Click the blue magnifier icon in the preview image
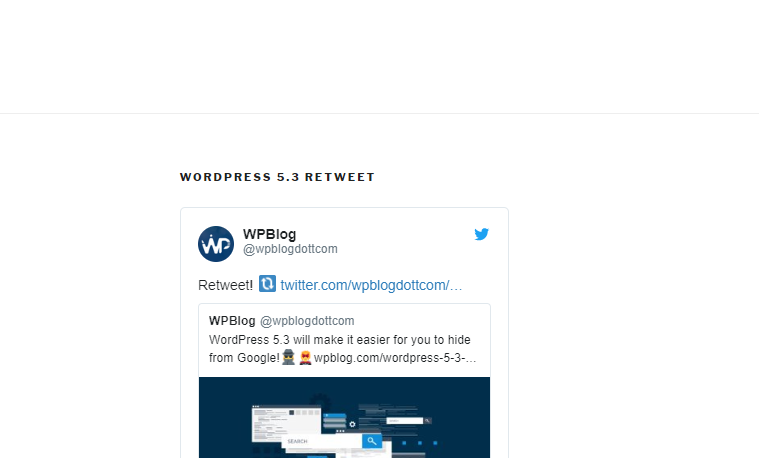This screenshot has height=458, width=759. pyautogui.click(x=372, y=441)
